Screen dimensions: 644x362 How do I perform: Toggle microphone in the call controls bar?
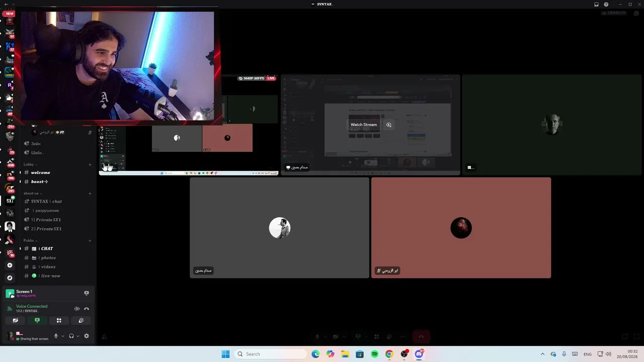tap(317, 336)
